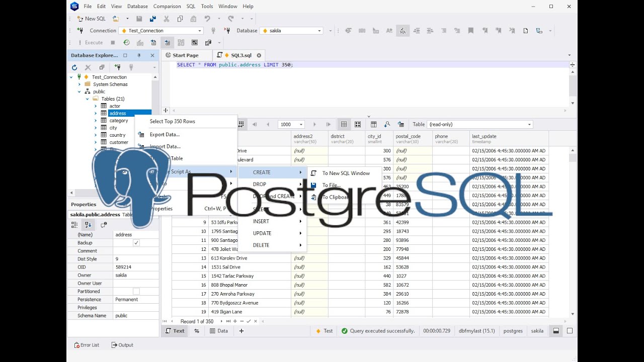Select To New SQL Window submenu item
The height and width of the screenshot is (362, 644).
pyautogui.click(x=346, y=173)
